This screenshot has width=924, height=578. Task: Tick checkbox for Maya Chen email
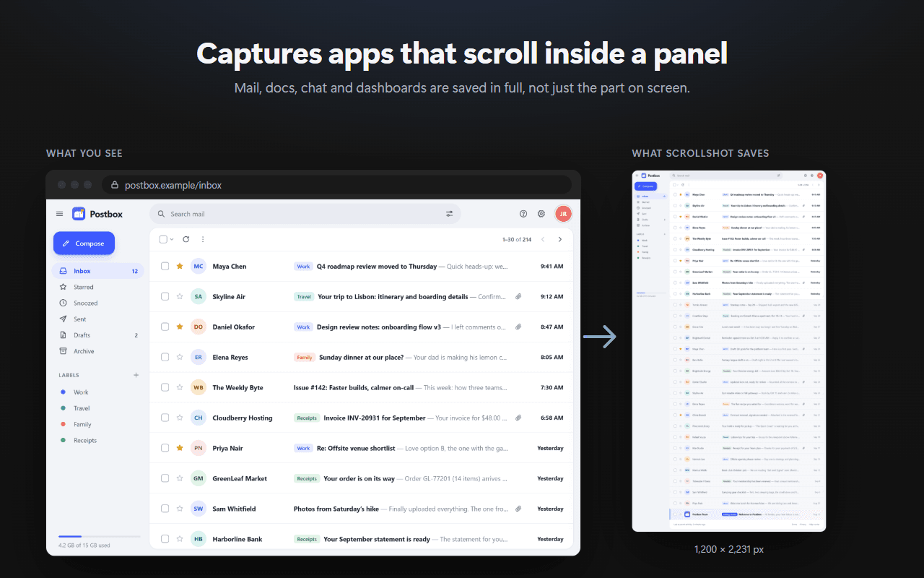click(165, 267)
